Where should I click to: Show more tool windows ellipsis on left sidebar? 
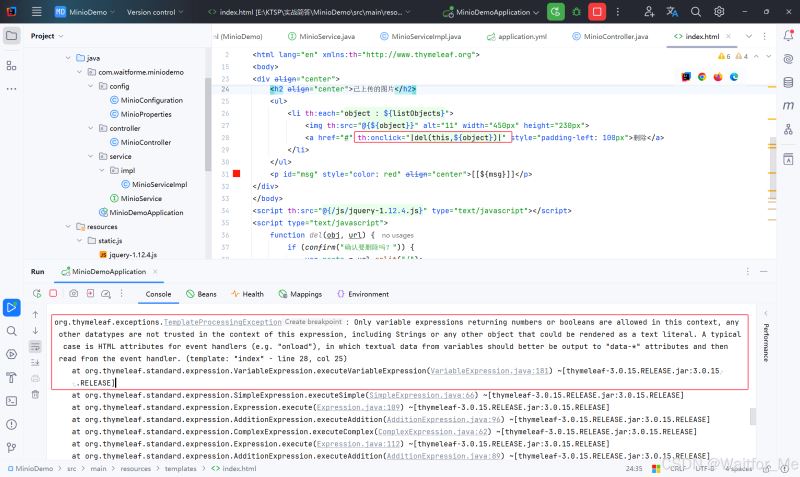coord(11,89)
